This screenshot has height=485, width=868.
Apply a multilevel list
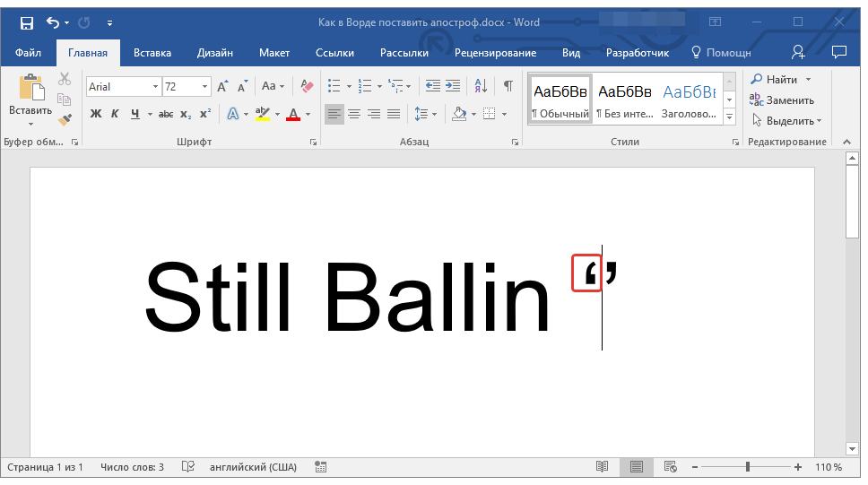coord(395,86)
